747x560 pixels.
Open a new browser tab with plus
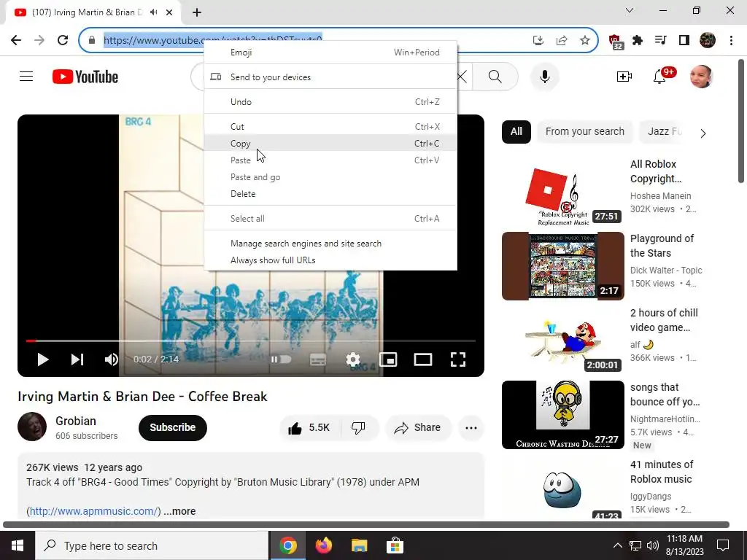pos(197,12)
